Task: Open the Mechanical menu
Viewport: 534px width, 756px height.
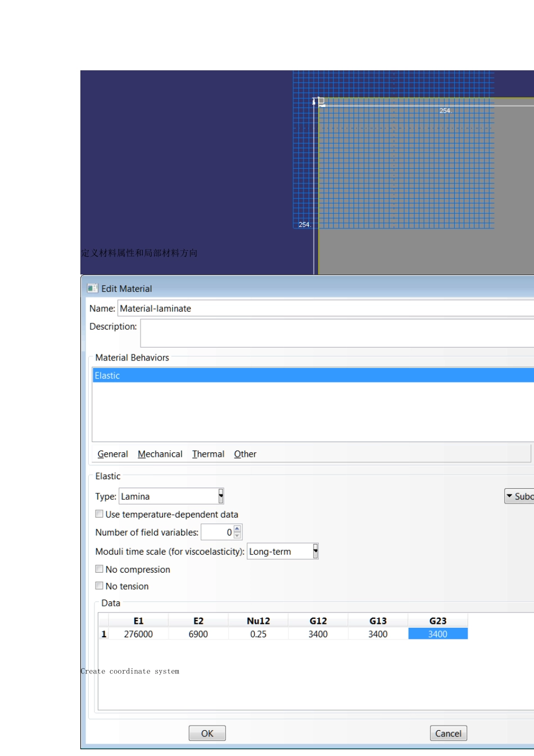Action: [160, 454]
